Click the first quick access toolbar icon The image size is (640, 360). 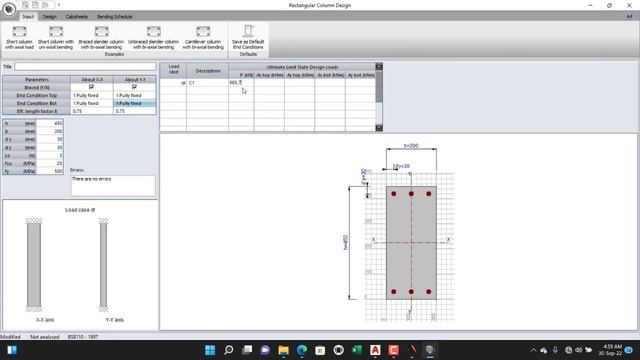[25, 5]
